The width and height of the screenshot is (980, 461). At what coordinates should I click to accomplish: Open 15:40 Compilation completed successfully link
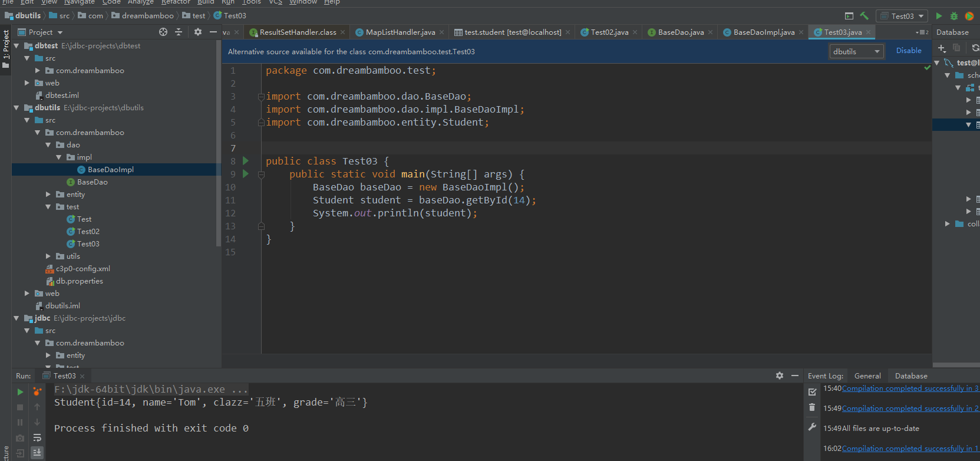910,388
